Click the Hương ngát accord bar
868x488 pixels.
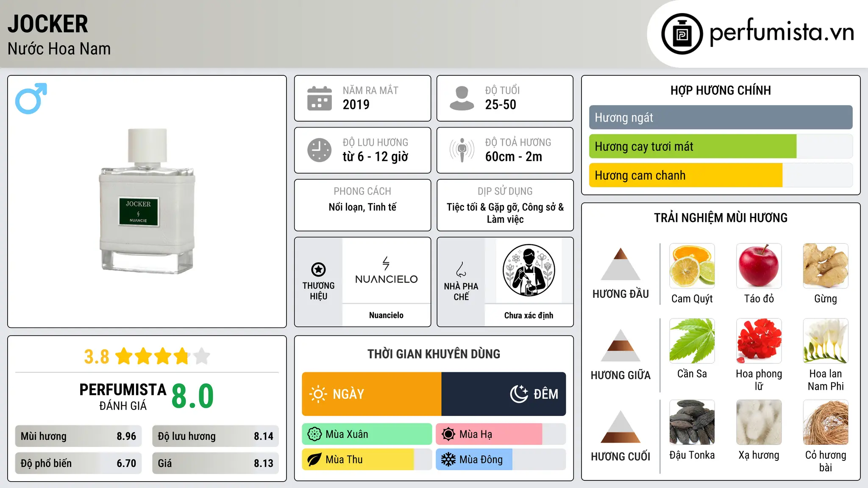[x=721, y=117]
